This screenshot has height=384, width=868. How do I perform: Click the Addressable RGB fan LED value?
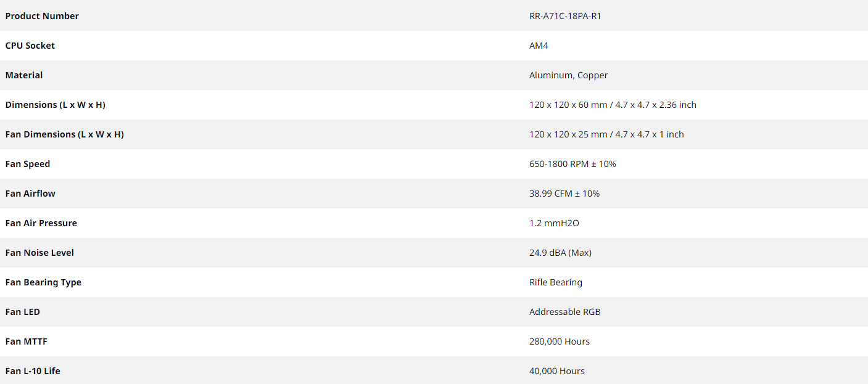tap(565, 312)
